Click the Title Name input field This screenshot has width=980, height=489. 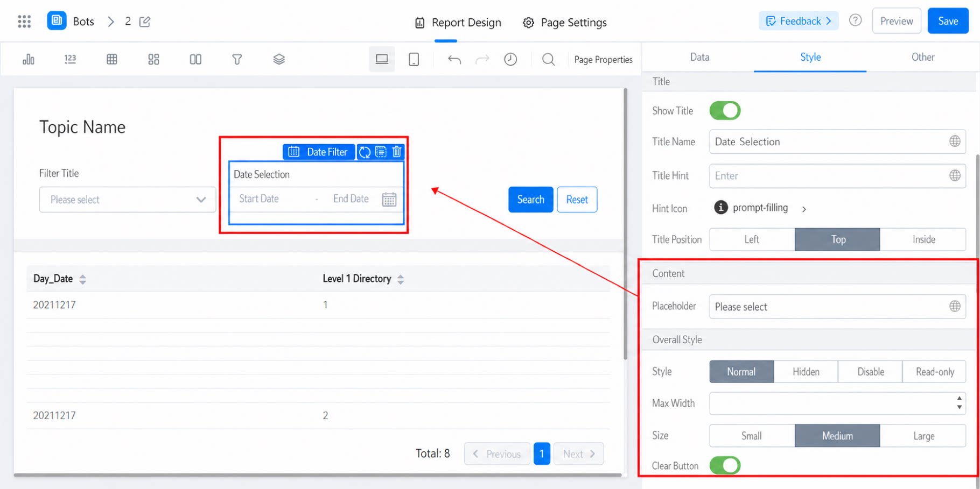(837, 141)
